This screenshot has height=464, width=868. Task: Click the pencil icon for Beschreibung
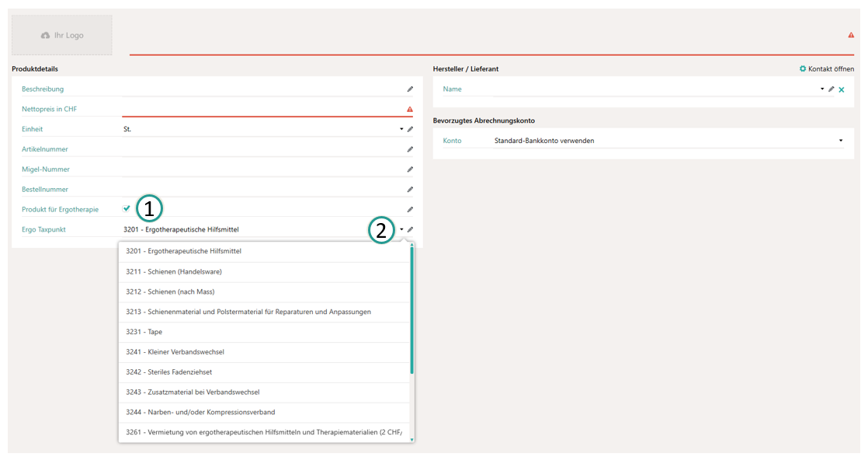click(410, 89)
